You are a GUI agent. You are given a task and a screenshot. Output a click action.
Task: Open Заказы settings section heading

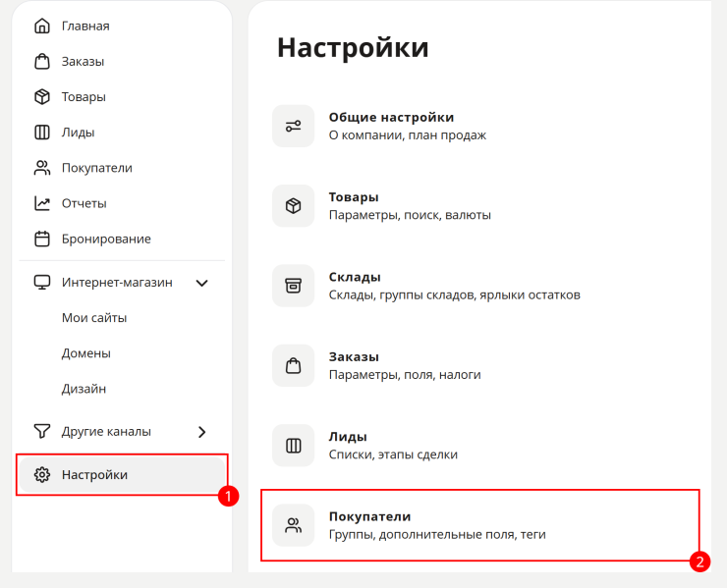pos(354,356)
